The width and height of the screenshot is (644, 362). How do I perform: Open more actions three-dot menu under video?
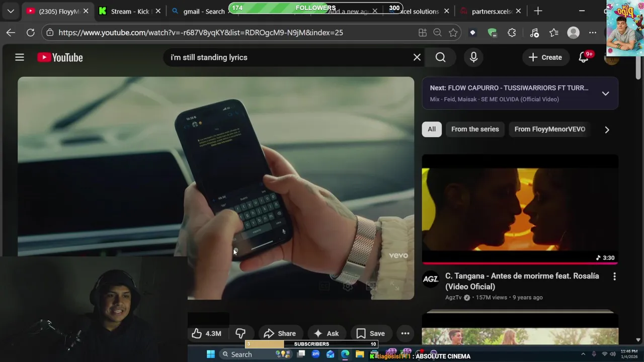tap(405, 333)
